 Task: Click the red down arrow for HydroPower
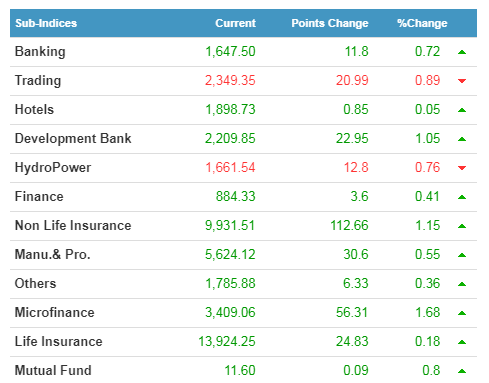[462, 168]
